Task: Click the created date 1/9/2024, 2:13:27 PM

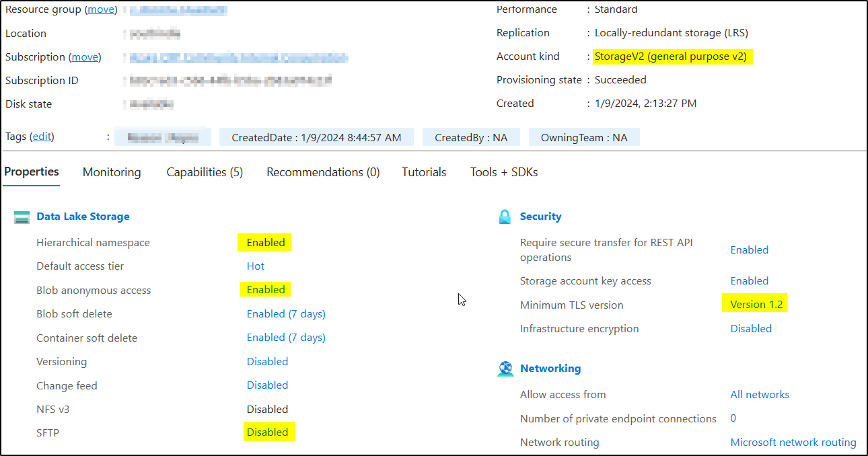Action: (646, 104)
